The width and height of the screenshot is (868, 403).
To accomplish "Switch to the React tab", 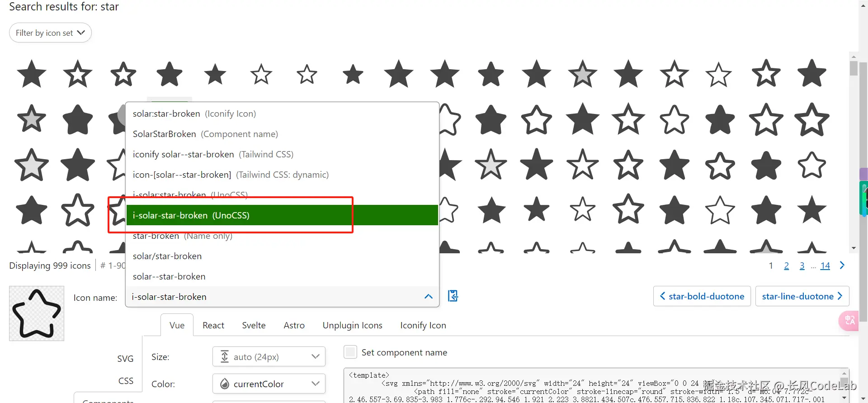I will pos(213,325).
